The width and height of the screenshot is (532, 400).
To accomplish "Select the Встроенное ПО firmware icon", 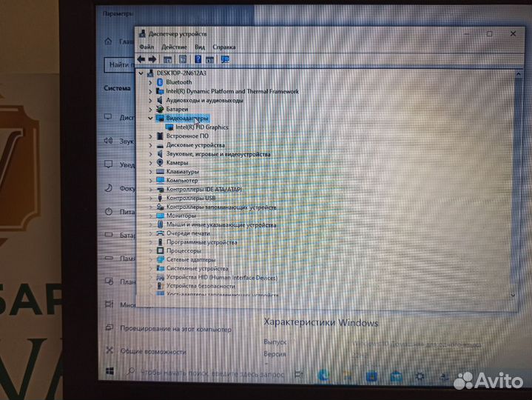I will tap(160, 136).
